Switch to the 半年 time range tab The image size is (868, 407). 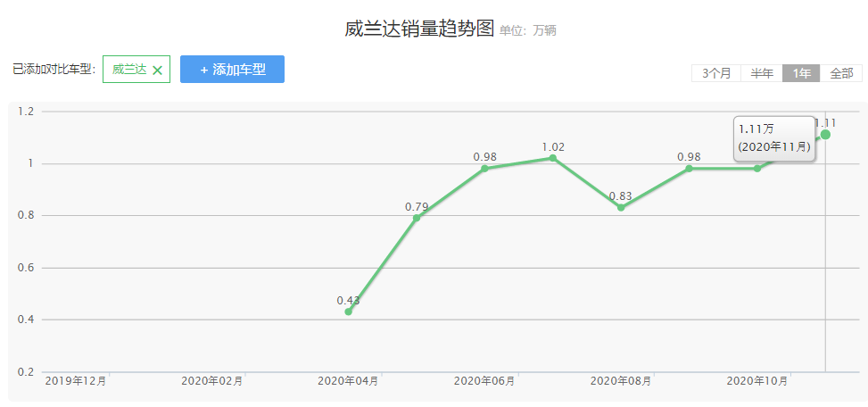click(x=762, y=73)
